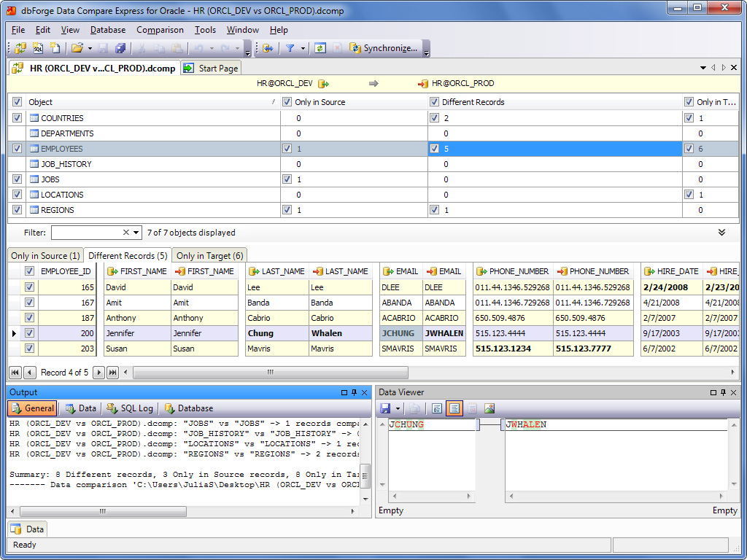Toggle the LOCATIONS object checkbox

pos(18,195)
